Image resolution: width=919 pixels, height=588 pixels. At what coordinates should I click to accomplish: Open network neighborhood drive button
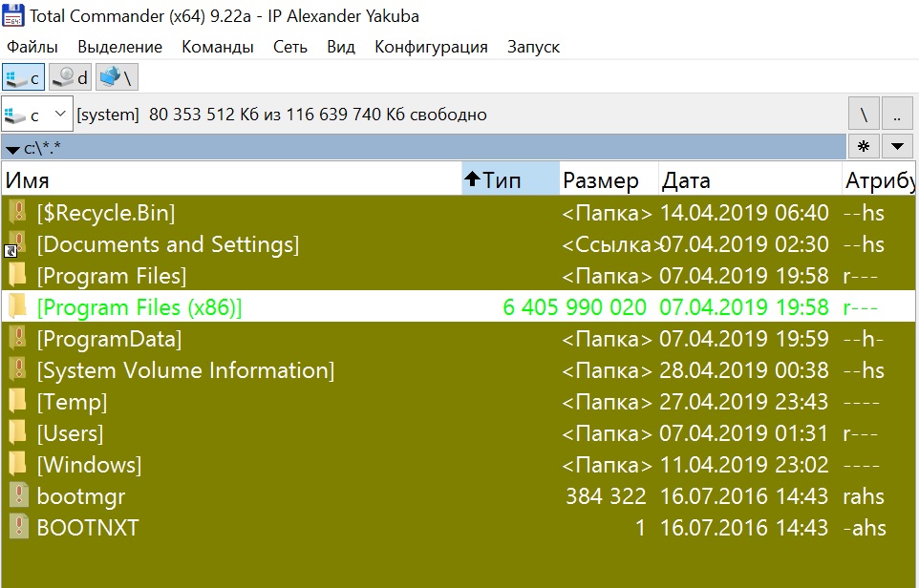[118, 77]
